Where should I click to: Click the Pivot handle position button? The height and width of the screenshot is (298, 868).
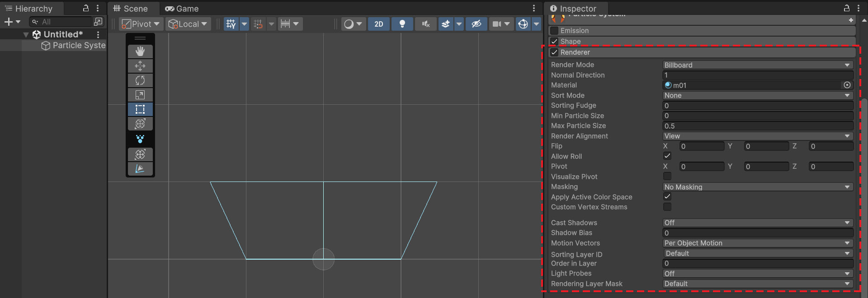(x=141, y=24)
